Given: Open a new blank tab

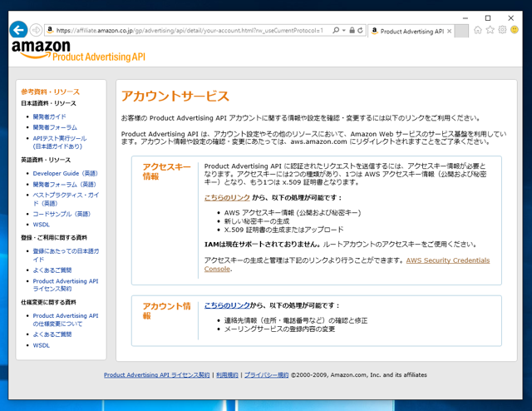Looking at the screenshot, I should tap(461, 31).
